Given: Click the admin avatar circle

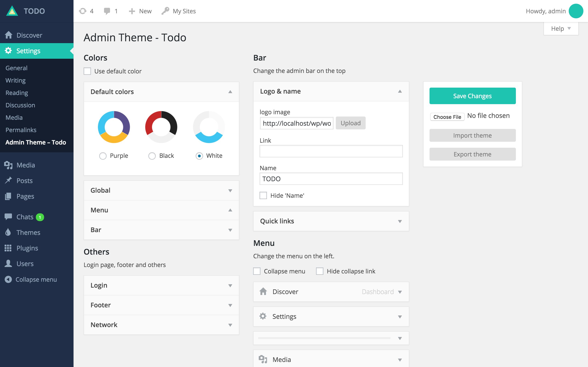Looking at the screenshot, I should (576, 11).
